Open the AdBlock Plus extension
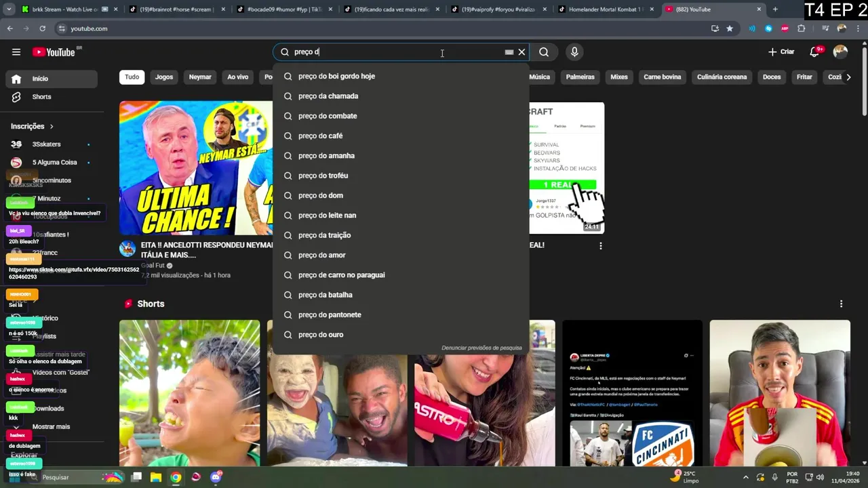The width and height of the screenshot is (868, 488). point(785,28)
